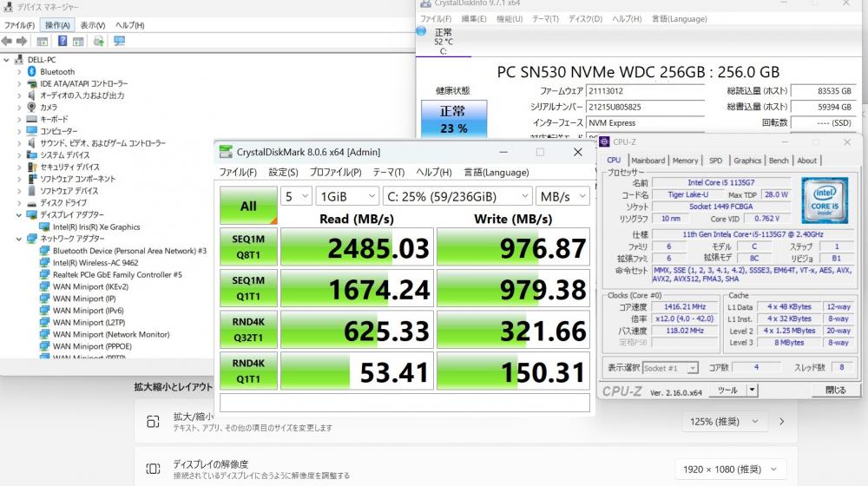Expand the カメラ category

tap(19, 108)
